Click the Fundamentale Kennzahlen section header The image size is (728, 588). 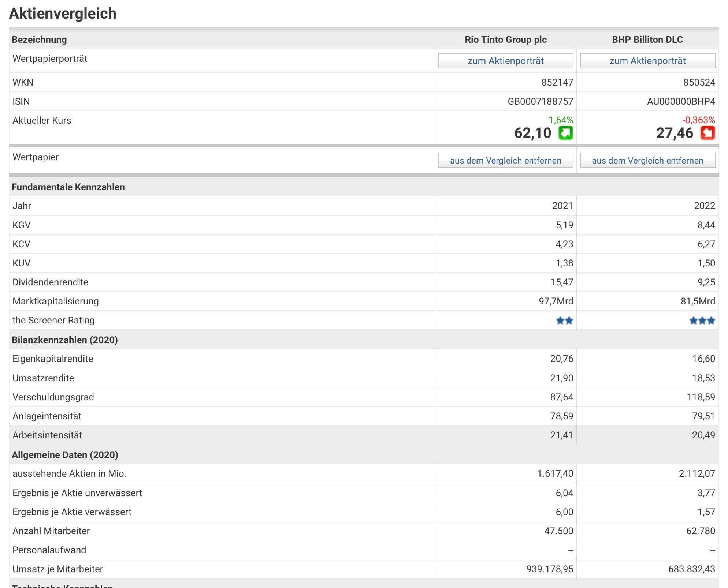pyautogui.click(x=68, y=187)
